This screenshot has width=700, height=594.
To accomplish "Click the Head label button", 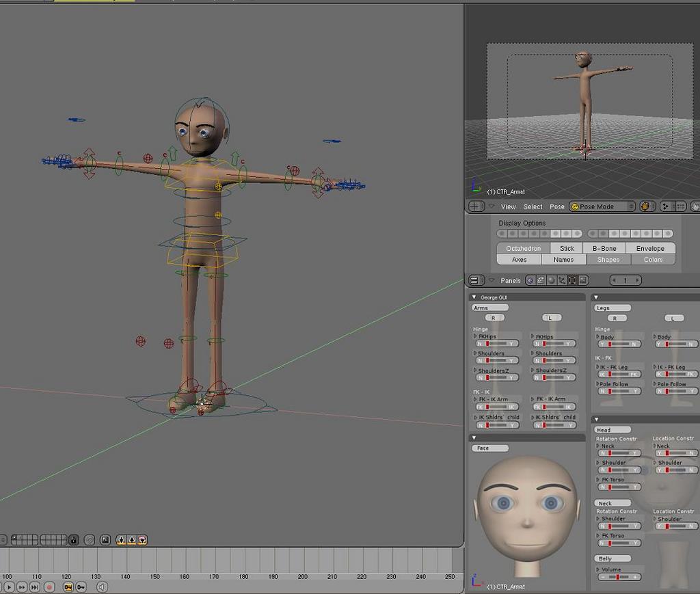I will click(x=612, y=430).
